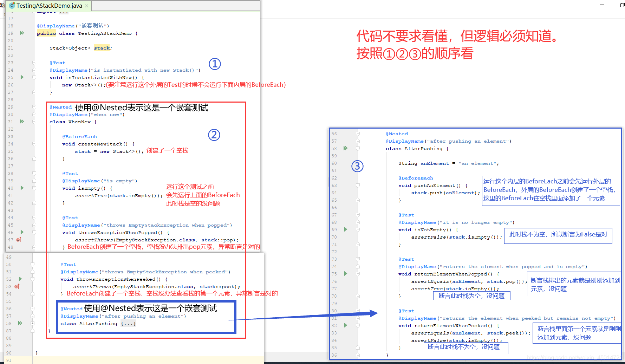Run the returnElementWhenPeeked test from the gutter
The width and height of the screenshot is (625, 364).
pos(345,325)
